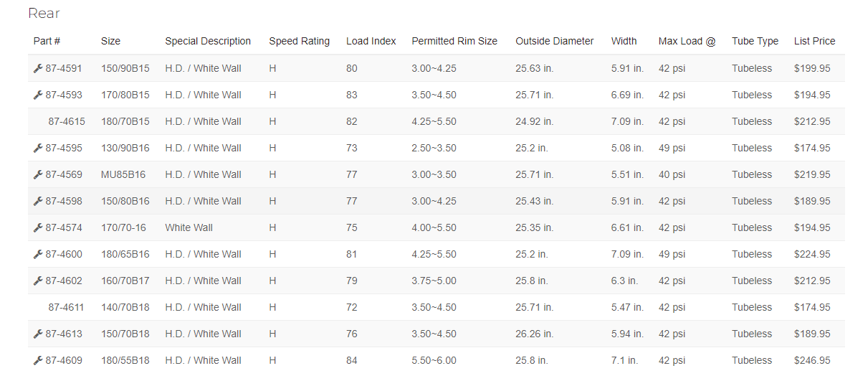
Task: Click the Rear section heading
Action: pos(44,14)
